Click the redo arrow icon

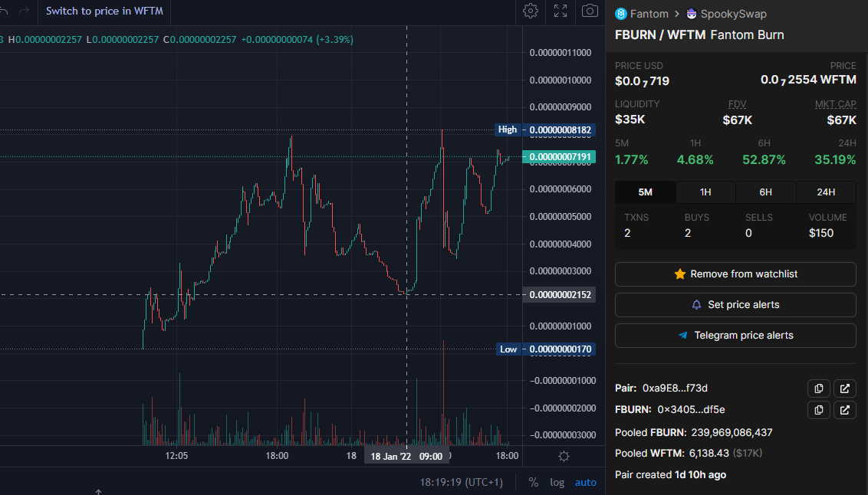(24, 11)
